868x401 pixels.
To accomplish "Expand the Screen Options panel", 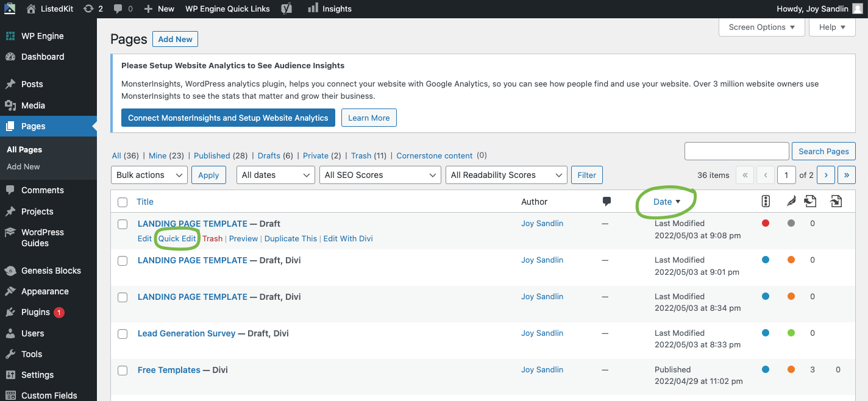I will coord(762,27).
